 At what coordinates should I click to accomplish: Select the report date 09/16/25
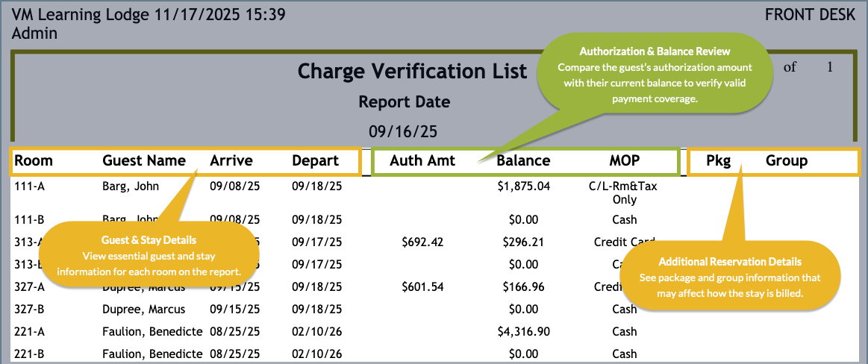(x=403, y=132)
